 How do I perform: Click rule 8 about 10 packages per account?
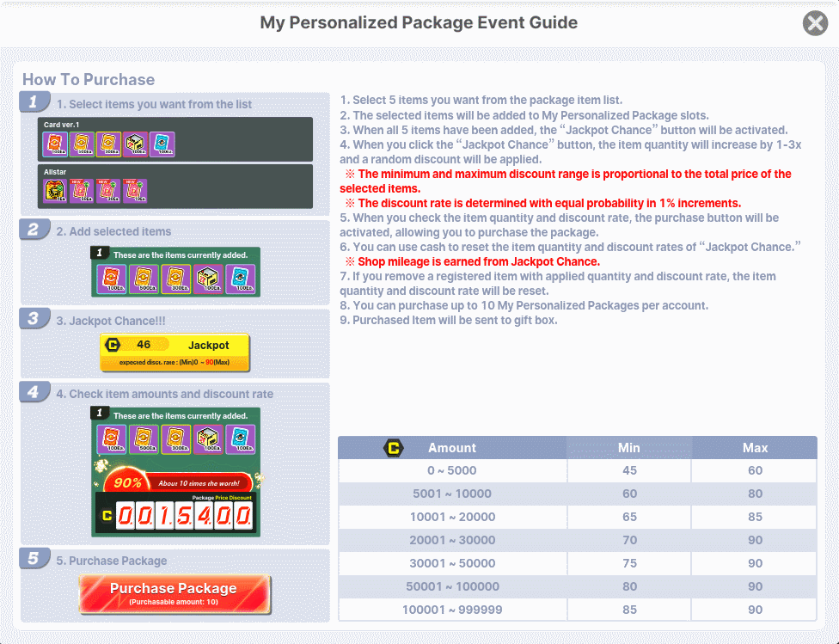coord(524,306)
